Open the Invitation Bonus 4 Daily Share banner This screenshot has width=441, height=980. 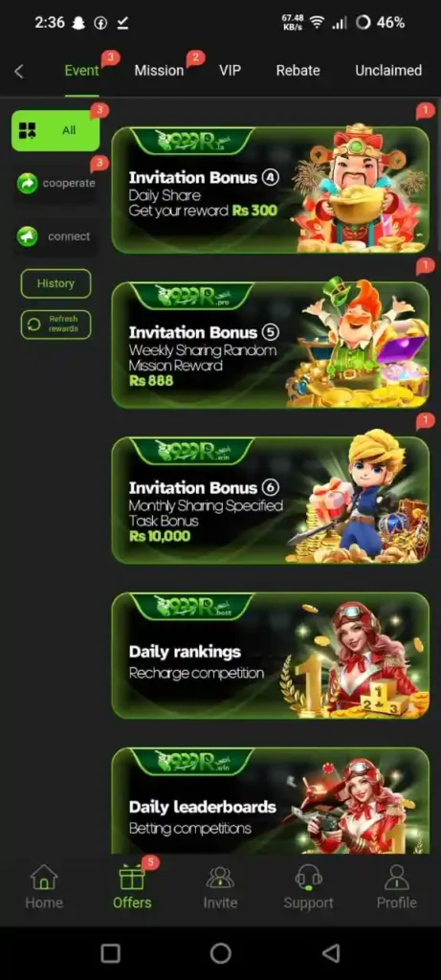pos(271,190)
